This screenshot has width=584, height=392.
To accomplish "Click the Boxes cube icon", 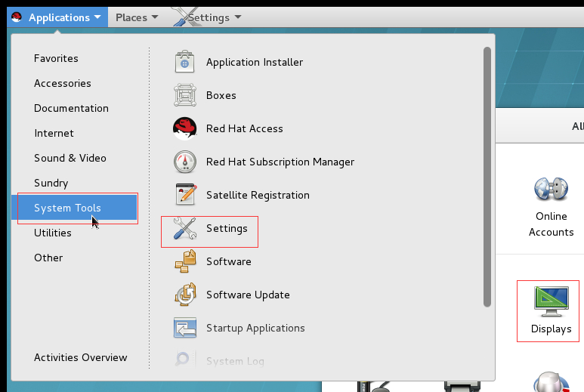I will (185, 95).
